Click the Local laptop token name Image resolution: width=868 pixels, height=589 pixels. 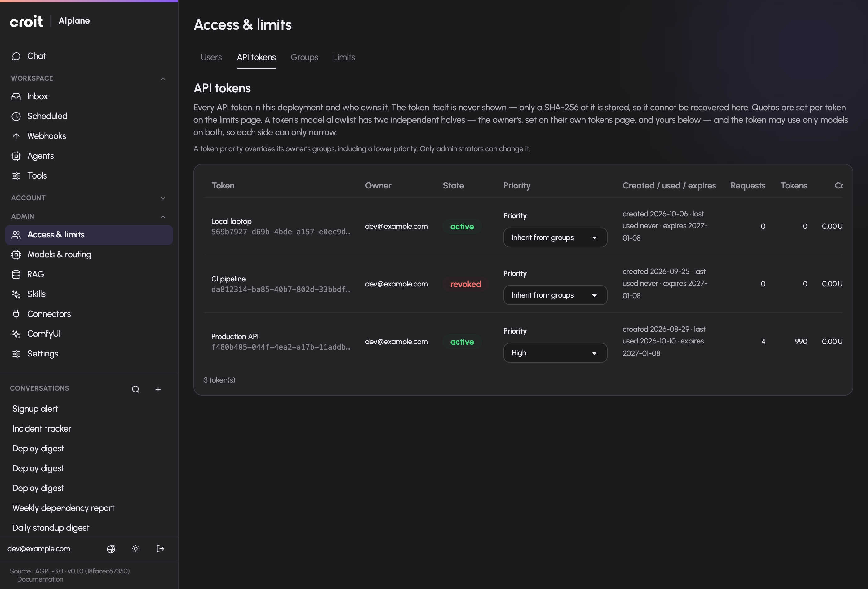231,221
